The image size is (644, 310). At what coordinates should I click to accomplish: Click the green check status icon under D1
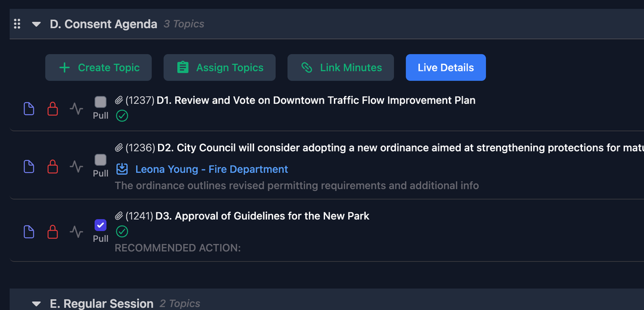click(122, 116)
